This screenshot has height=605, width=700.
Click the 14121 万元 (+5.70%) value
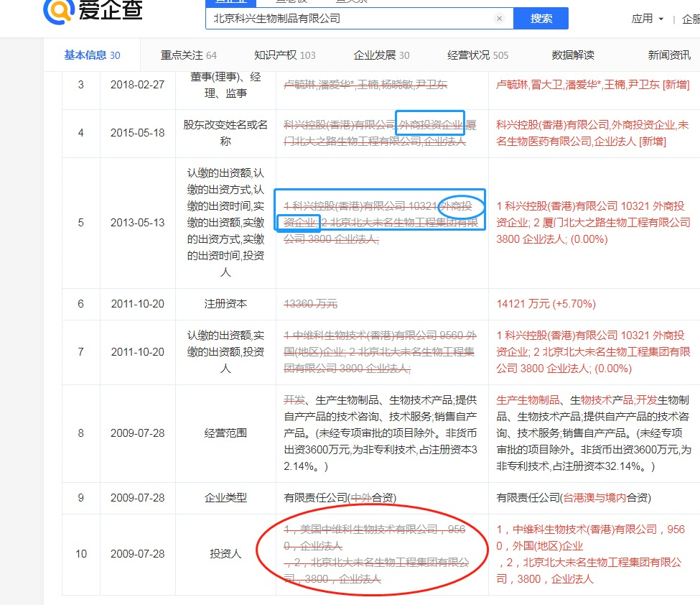[x=546, y=304]
